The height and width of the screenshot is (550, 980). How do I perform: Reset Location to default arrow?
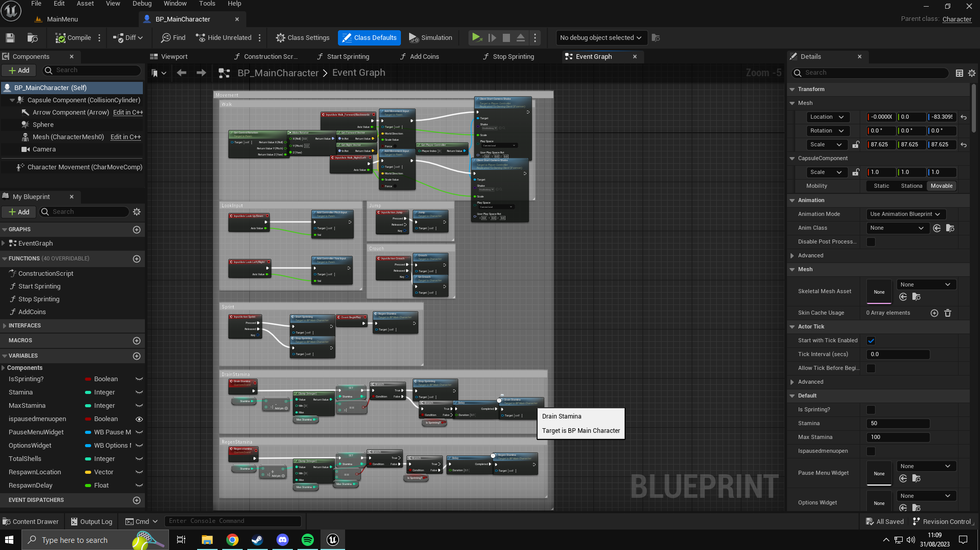(964, 117)
